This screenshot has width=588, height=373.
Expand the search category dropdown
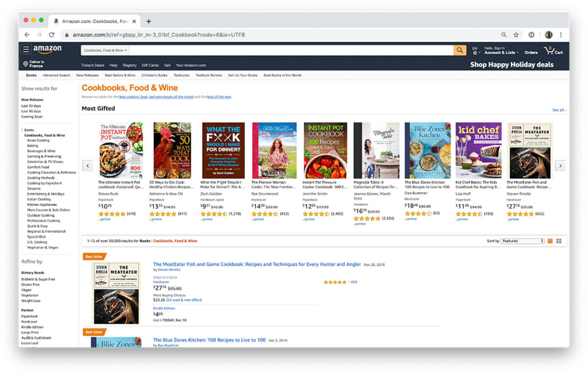coord(106,50)
